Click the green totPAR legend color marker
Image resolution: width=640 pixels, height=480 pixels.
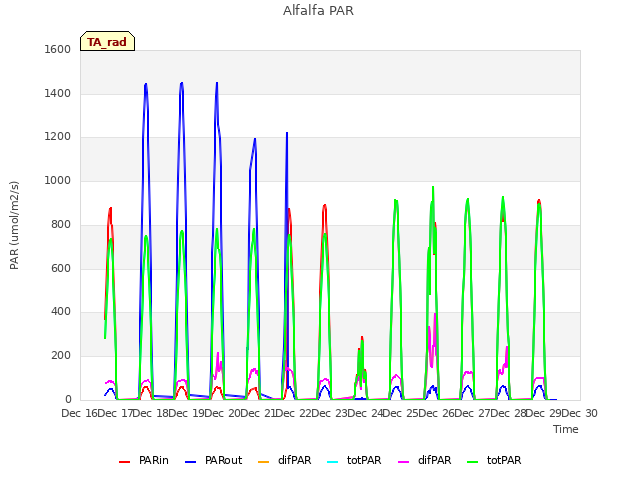(x=473, y=462)
